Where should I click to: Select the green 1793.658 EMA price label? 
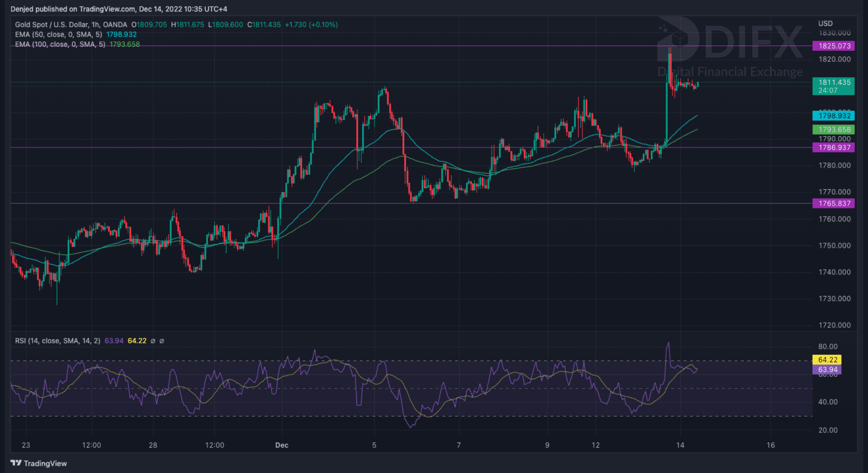pos(833,130)
